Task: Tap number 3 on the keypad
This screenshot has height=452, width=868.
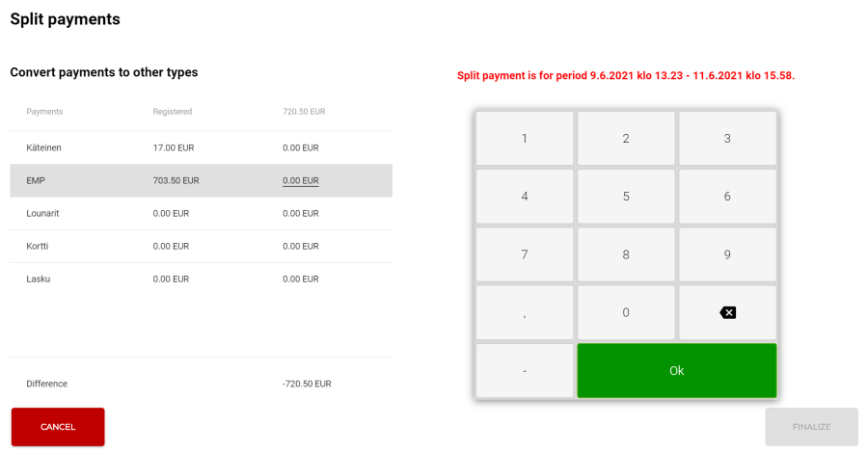Action: coord(727,139)
